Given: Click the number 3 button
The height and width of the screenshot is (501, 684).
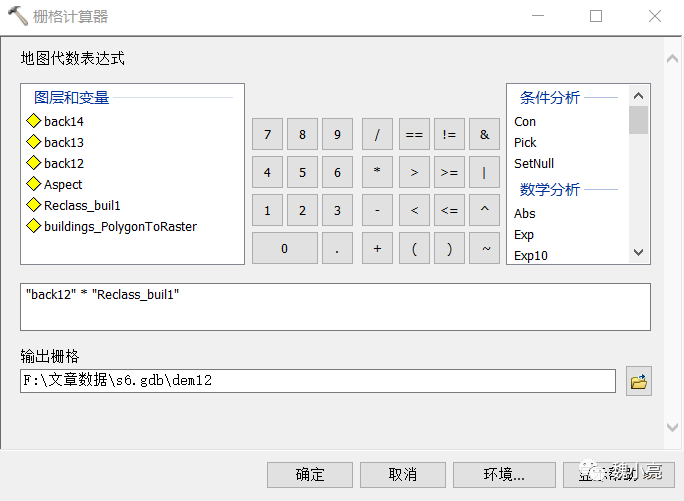Looking at the screenshot, I should (337, 210).
